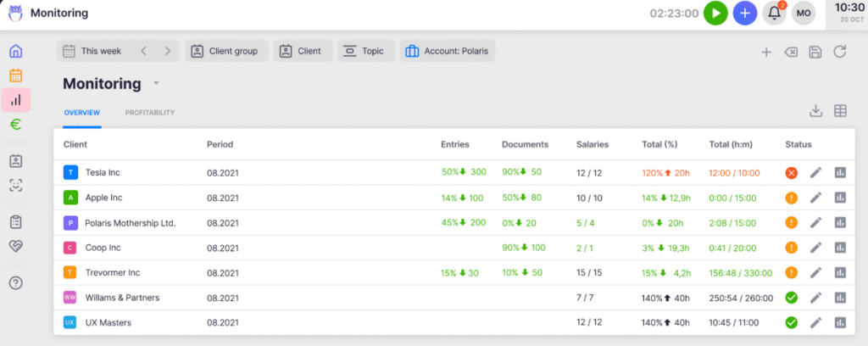The image size is (868, 346).
Task: Sort by Documents column header
Action: [x=526, y=144]
